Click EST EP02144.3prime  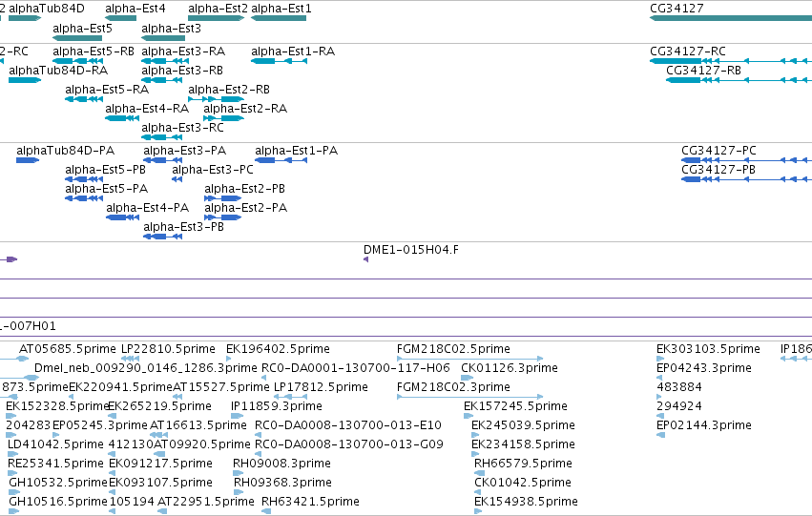[661, 435]
